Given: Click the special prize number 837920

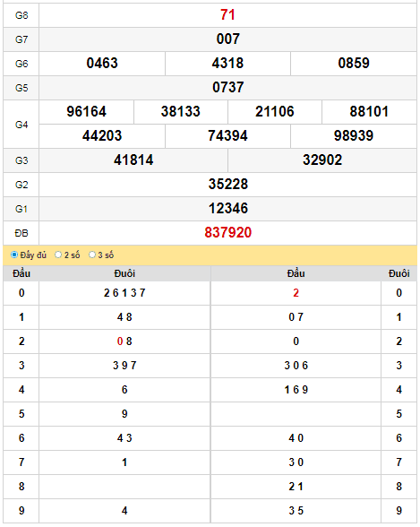Looking at the screenshot, I should click(x=228, y=233).
